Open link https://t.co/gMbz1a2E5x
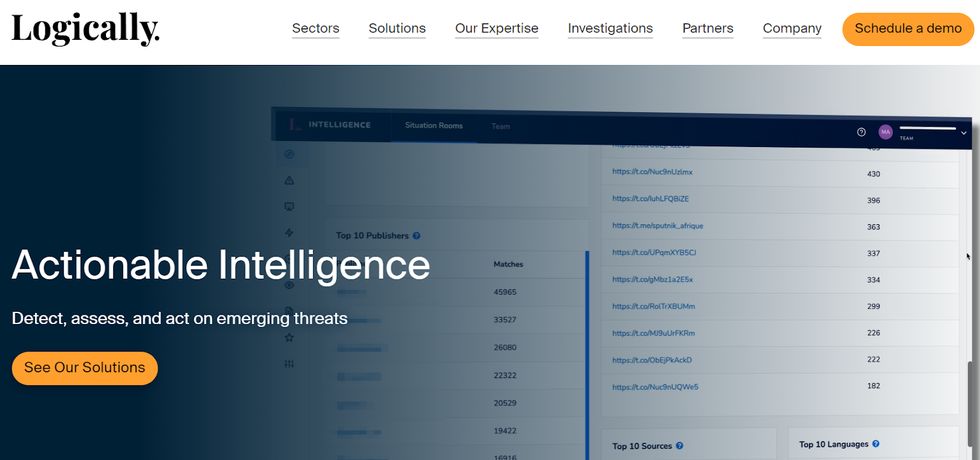This screenshot has width=980, height=460. point(652,279)
